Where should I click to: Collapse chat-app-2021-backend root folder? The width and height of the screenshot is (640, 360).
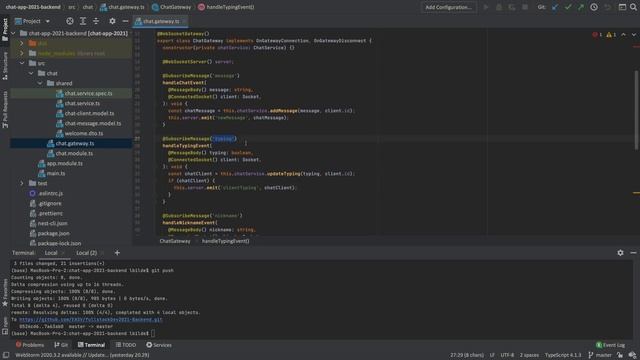coord(13,33)
